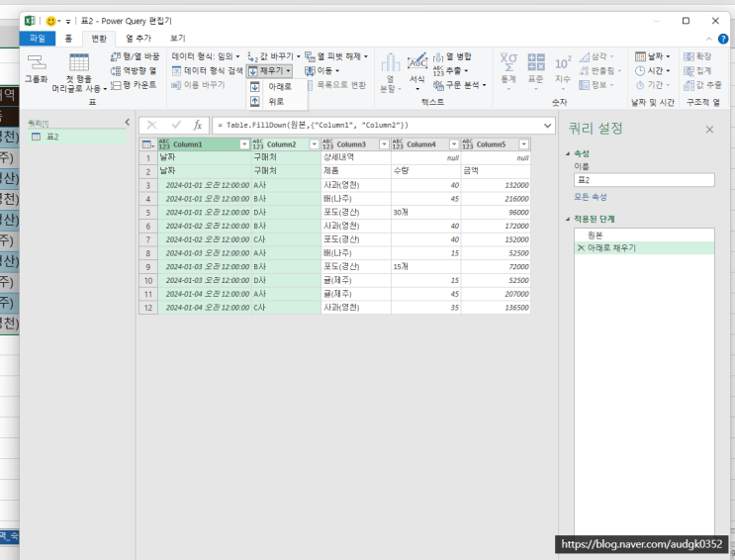Viewport: 735px width, 560px height.
Task: Click the 모든 속성 link
Action: point(591,197)
